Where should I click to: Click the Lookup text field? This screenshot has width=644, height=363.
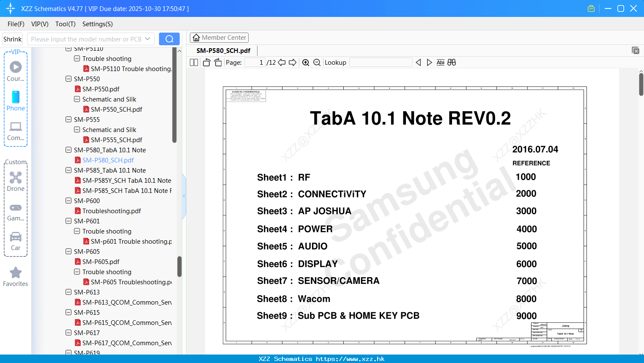click(381, 63)
